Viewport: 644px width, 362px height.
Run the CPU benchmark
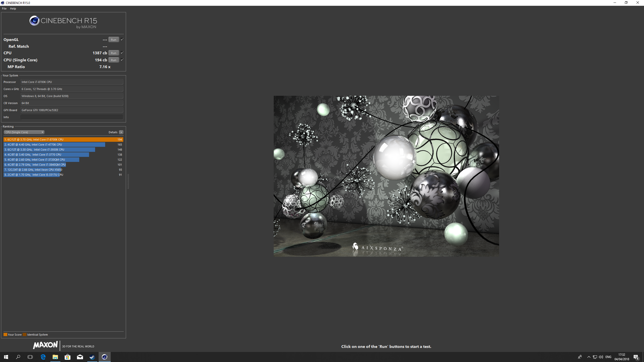(113, 53)
